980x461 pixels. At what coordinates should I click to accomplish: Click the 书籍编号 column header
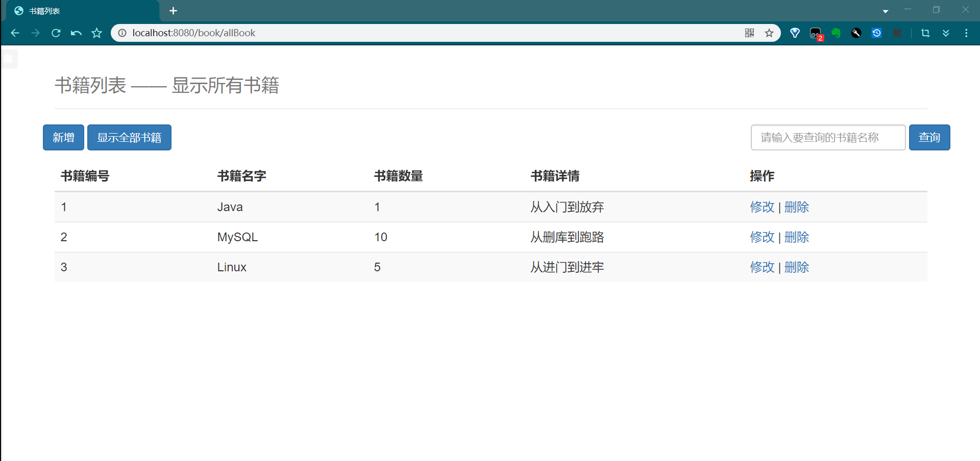coord(85,176)
